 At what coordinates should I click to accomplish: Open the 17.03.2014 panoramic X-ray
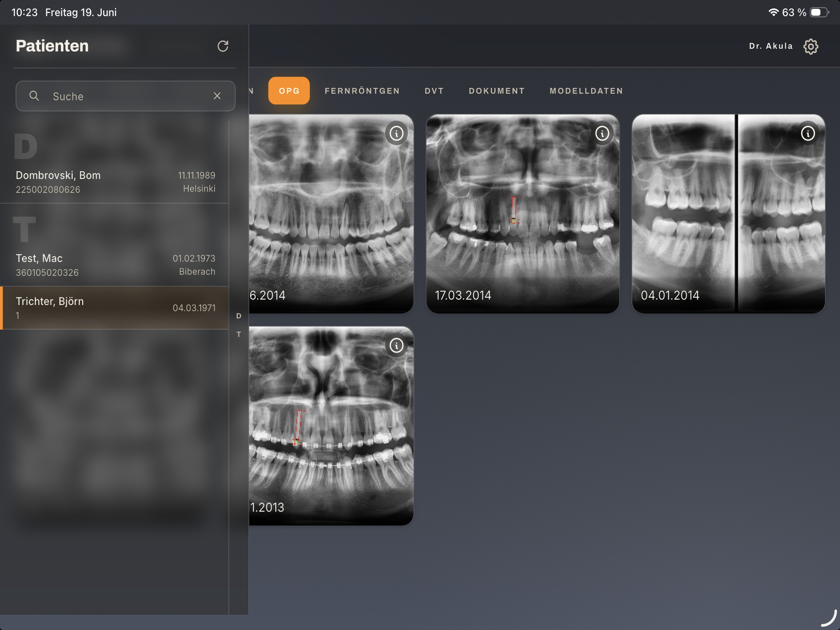coord(522,214)
